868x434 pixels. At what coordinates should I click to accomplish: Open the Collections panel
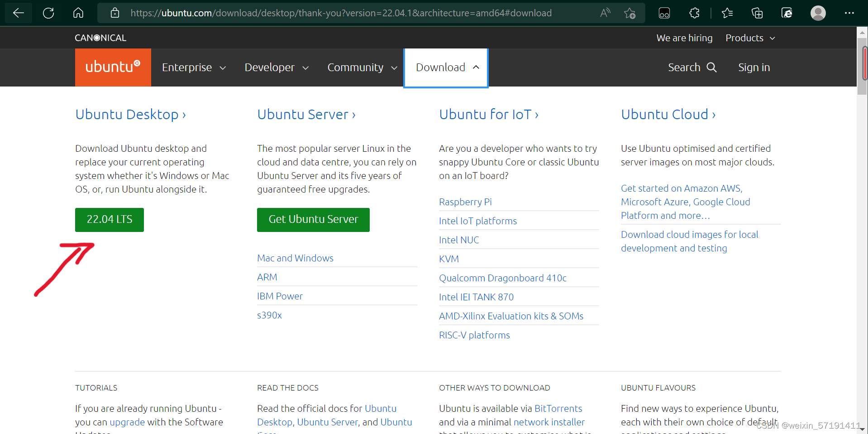point(757,13)
